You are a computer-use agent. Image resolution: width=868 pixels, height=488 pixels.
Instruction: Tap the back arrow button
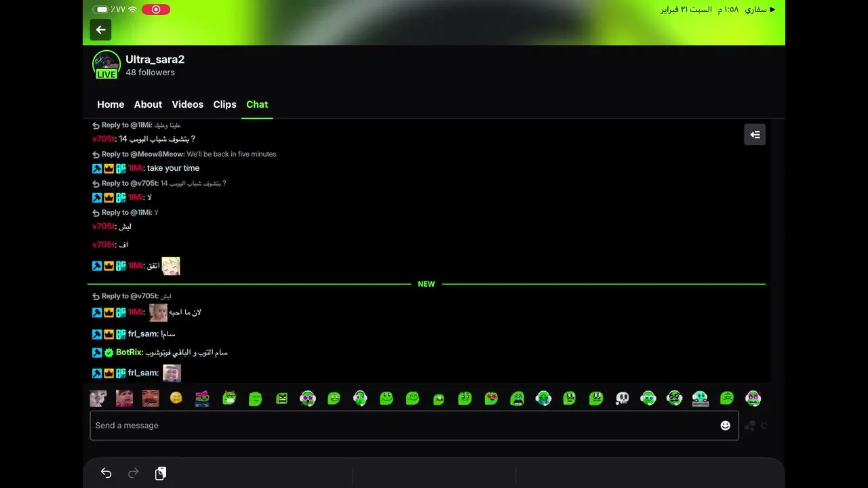click(100, 30)
